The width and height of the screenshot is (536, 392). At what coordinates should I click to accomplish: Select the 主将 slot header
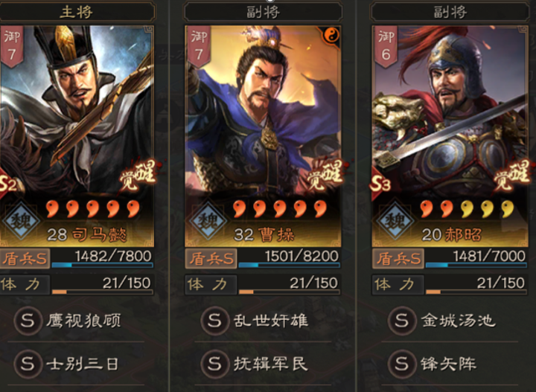(77, 13)
